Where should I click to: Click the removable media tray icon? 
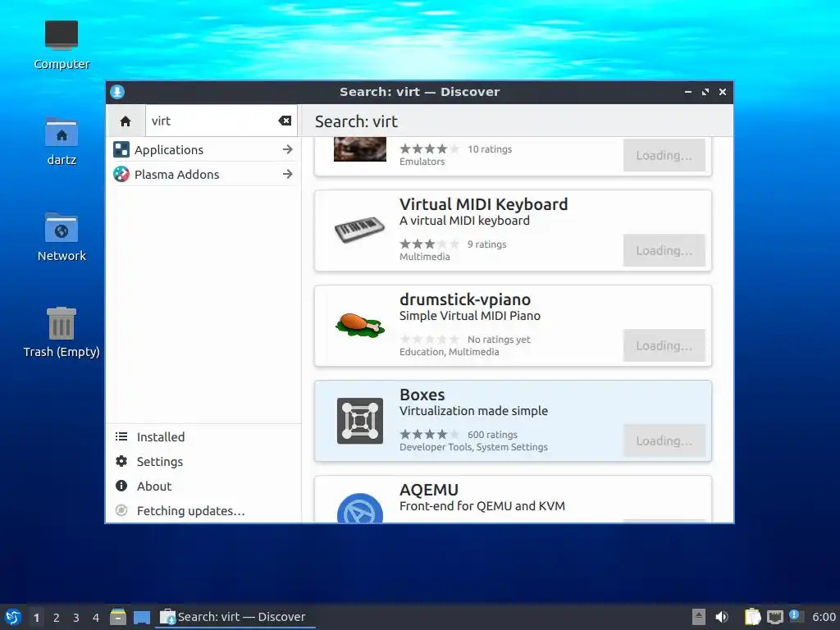pyautogui.click(x=699, y=617)
